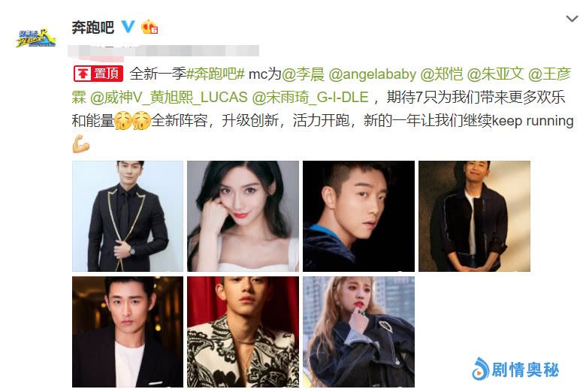Open photo of woman with red lipstick
The height and width of the screenshot is (392, 580).
243,216
